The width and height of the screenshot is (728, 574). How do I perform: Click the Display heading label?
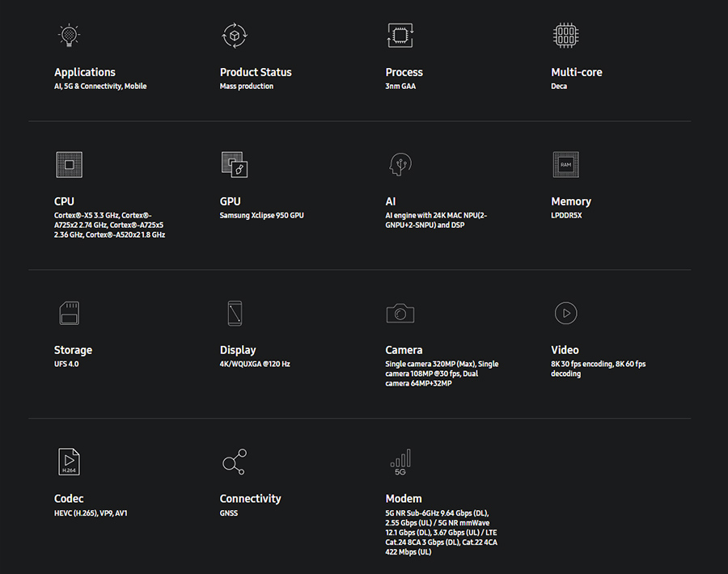click(x=238, y=350)
